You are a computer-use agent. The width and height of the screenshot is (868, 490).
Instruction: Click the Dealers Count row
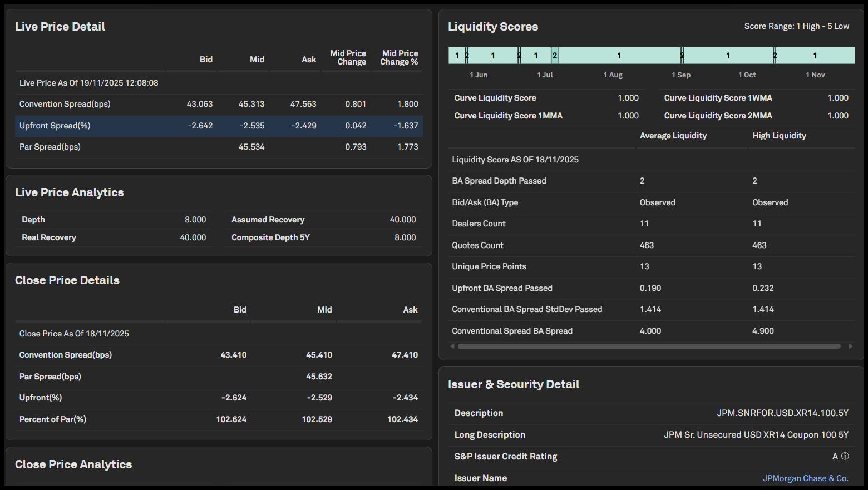click(x=479, y=224)
